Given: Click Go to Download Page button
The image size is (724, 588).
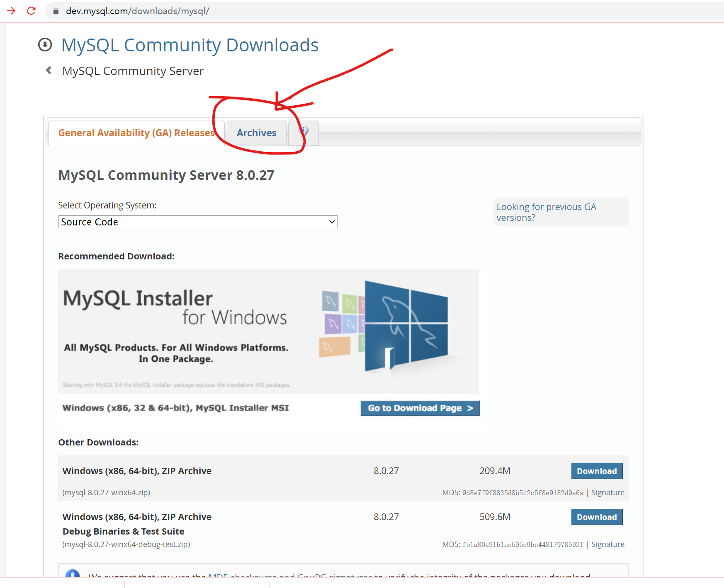Looking at the screenshot, I should click(420, 408).
